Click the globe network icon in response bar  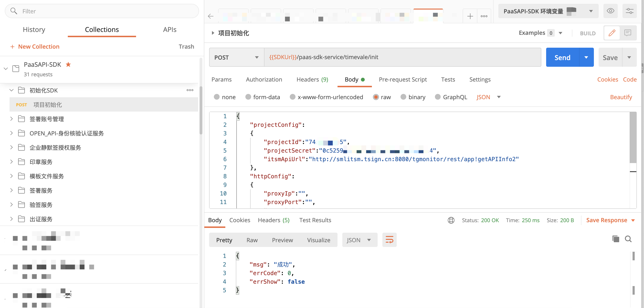coord(451,220)
